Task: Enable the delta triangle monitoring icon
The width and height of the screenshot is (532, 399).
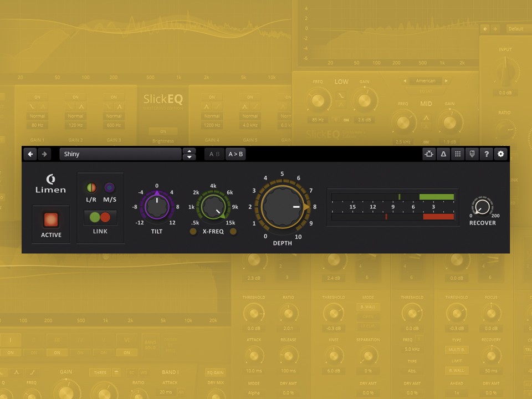Action: pos(443,154)
